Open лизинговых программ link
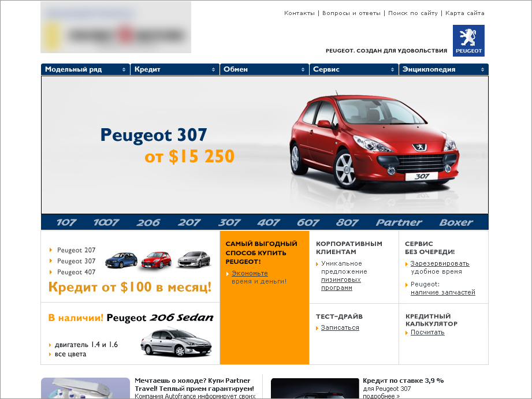The height and width of the screenshot is (399, 532). (341, 284)
